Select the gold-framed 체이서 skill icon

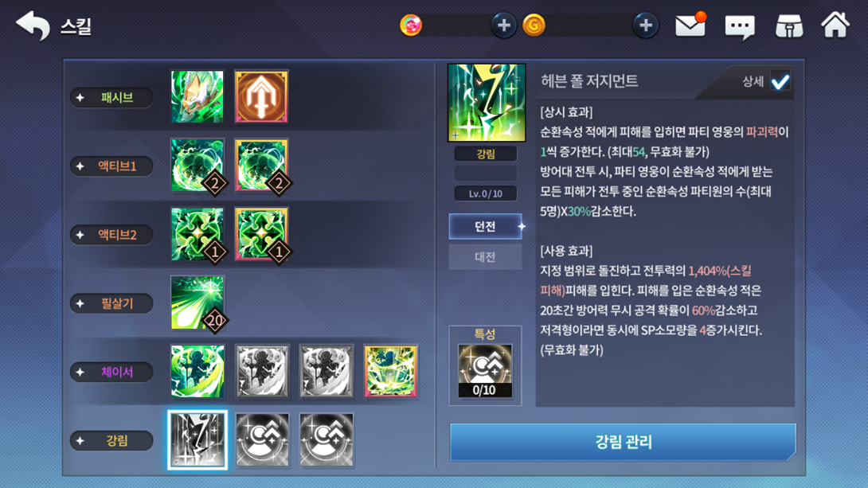[390, 371]
